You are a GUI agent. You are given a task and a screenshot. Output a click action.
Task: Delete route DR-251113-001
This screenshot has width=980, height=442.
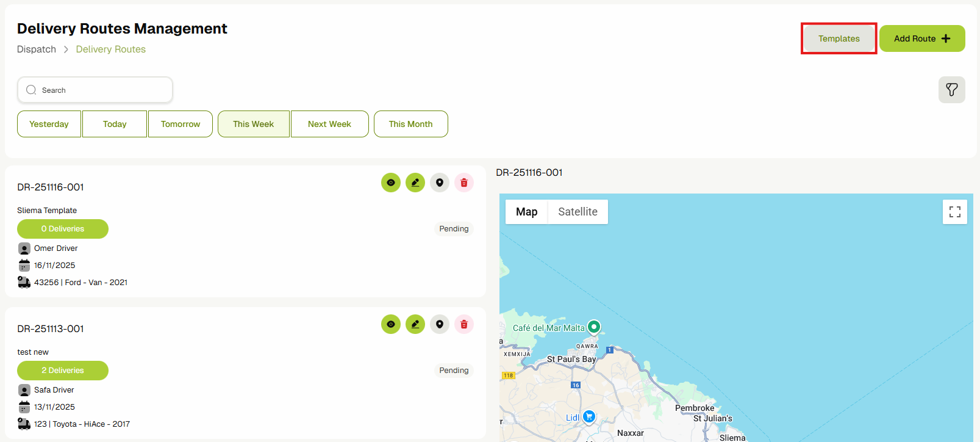point(464,324)
